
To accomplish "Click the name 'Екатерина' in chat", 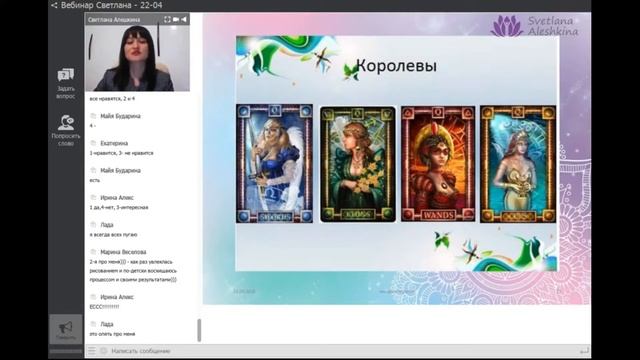I will (x=114, y=143).
